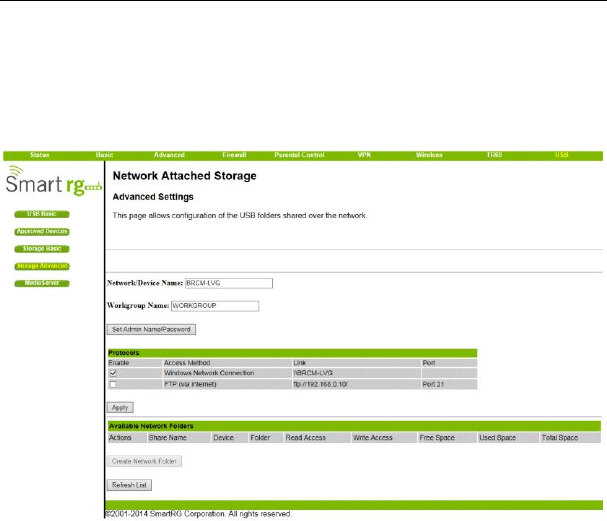Click the Advanced Settings subheading
The height and width of the screenshot is (521, 607).
153,197
